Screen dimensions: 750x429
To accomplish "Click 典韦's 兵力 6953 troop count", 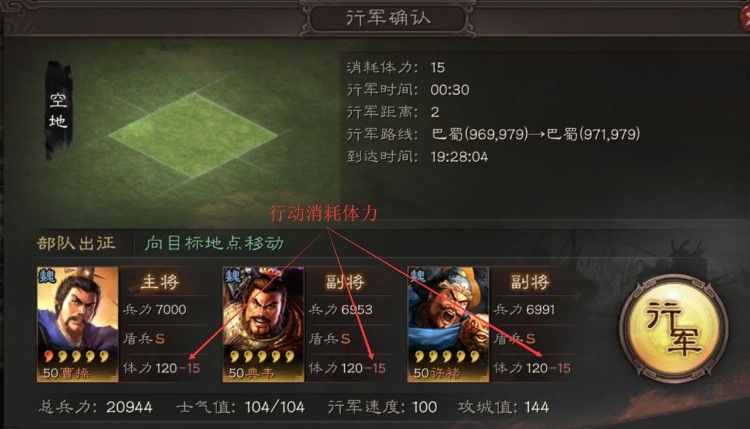I will [x=341, y=309].
